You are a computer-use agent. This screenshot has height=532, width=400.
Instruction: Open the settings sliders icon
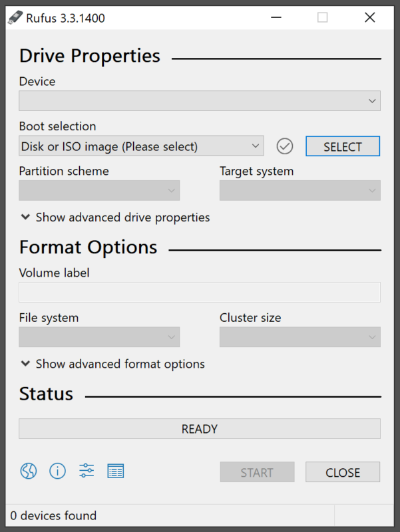87,471
